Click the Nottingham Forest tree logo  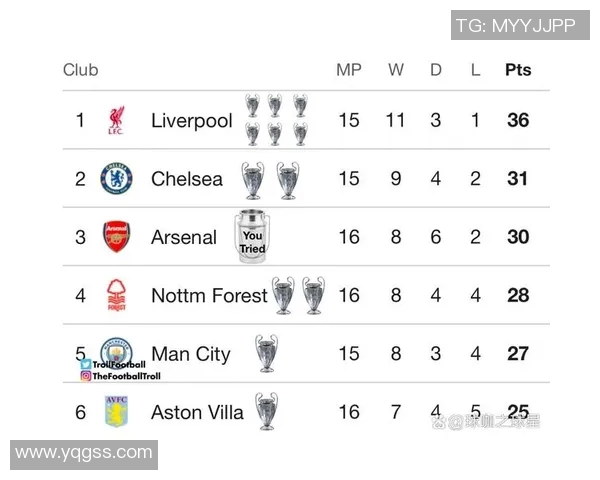(x=116, y=296)
